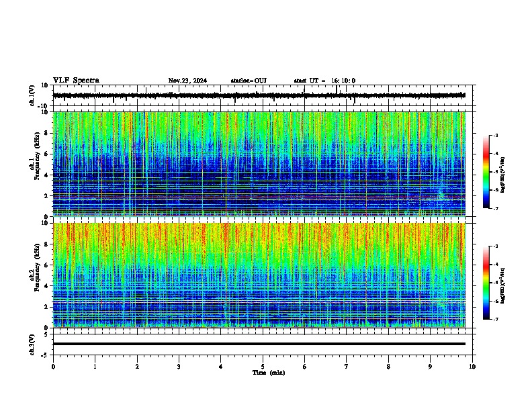Click the "-3" tick on the ch.2 colorbar

[x=495, y=246]
